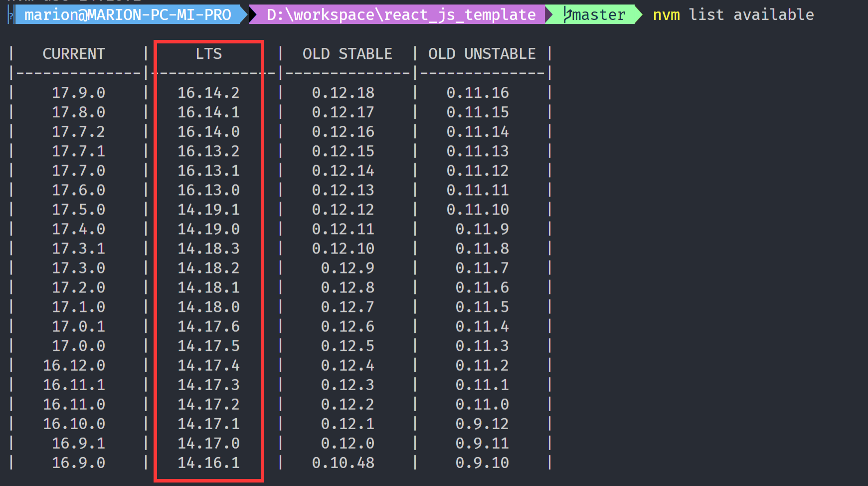This screenshot has height=486, width=868.
Task: Click LTS version 16.14.2
Action: point(208,93)
